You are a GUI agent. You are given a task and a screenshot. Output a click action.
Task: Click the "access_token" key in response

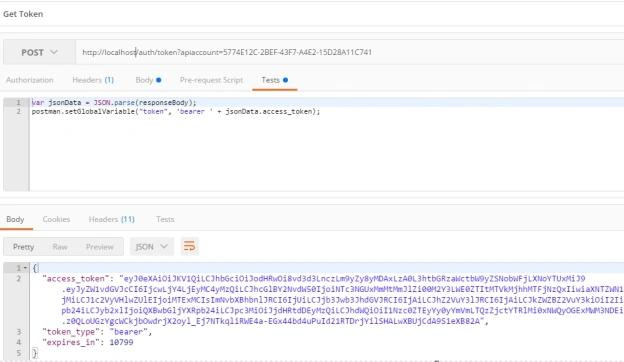76,278
